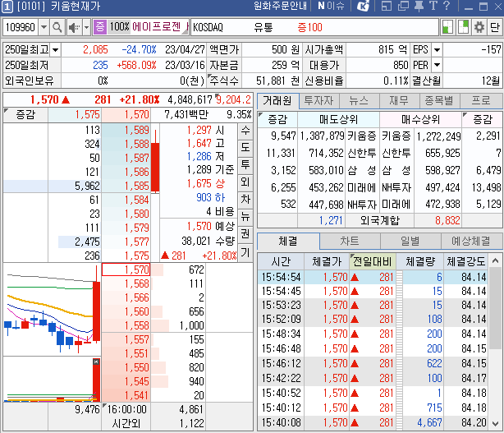504x433 pixels.
Task: Click the 매수상위 column header
Action: (420, 120)
